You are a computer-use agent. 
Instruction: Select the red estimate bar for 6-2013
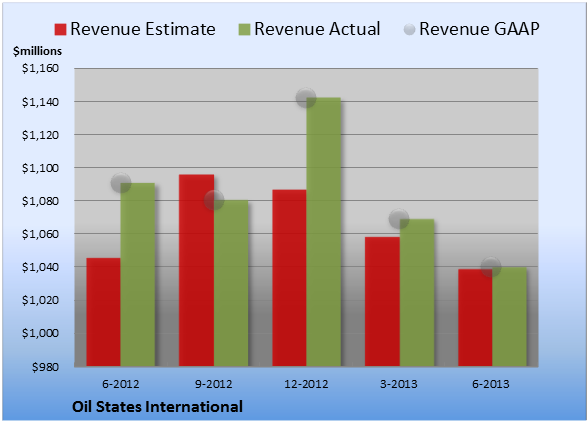[475, 318]
